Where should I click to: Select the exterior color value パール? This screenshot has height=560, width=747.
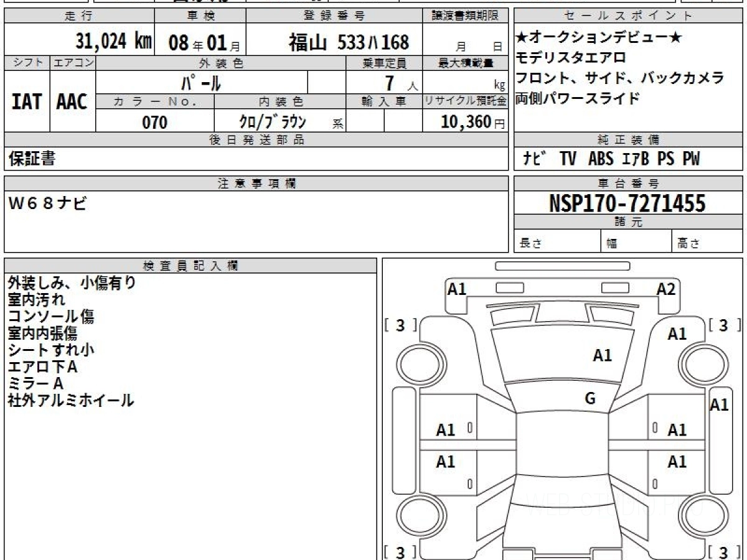(201, 82)
